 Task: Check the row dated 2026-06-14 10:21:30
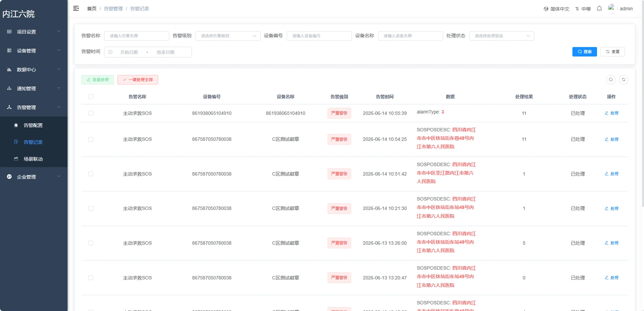[91, 209]
